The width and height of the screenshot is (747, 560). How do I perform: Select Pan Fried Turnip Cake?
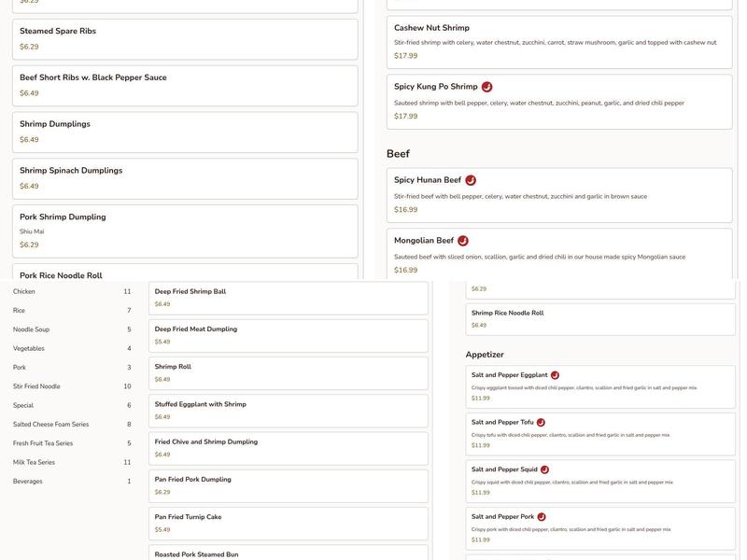[x=288, y=523]
